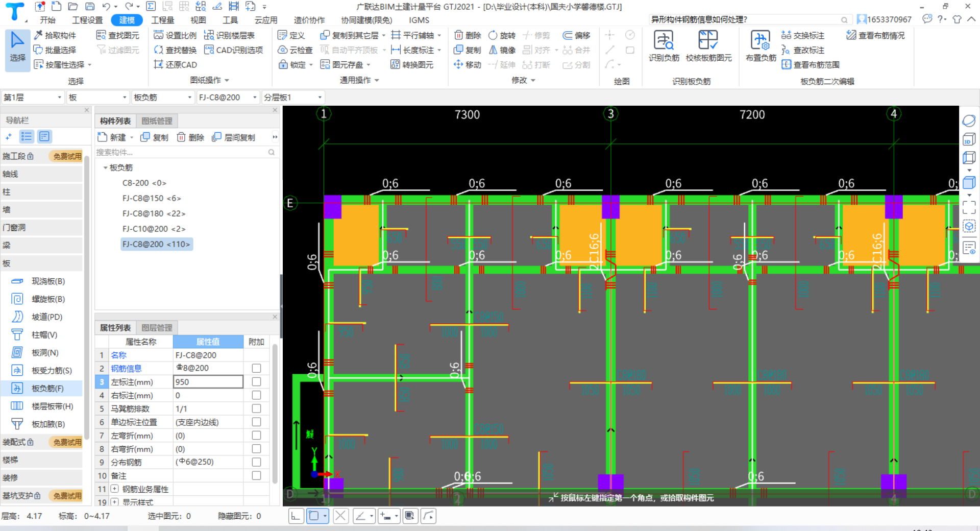
Task: Toggle 附加 checkbox for 备注 row
Action: point(256,475)
